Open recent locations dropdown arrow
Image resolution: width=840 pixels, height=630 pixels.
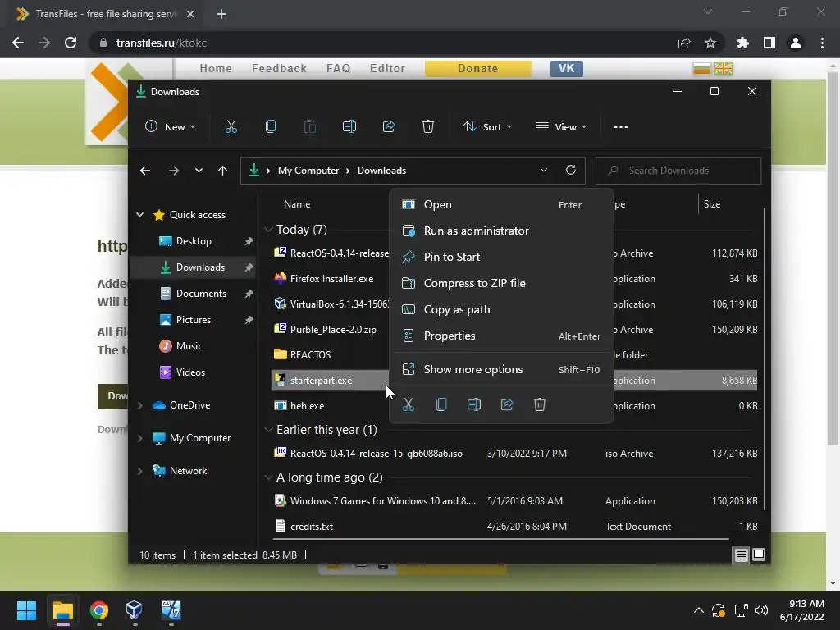point(199,171)
